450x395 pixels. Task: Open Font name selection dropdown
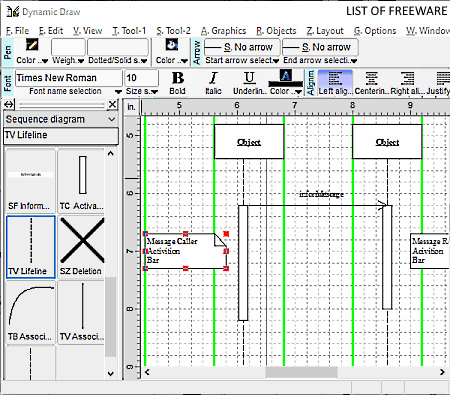118,91
